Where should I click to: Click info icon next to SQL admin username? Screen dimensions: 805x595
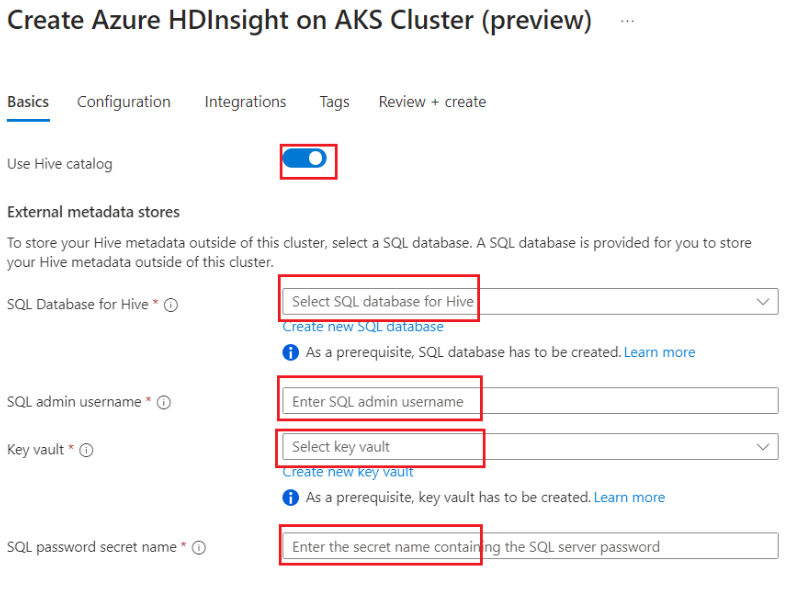pos(164,402)
